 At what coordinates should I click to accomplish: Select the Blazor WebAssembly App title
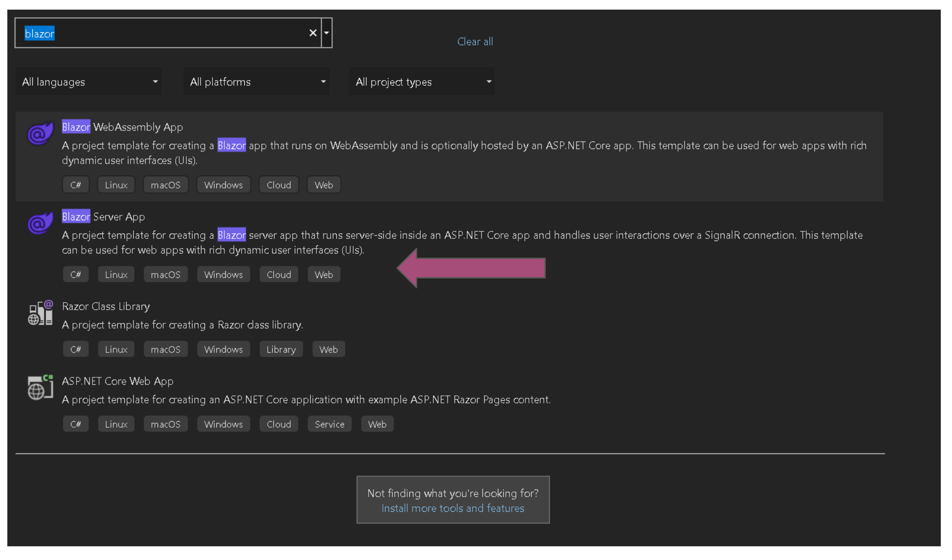pyautogui.click(x=122, y=127)
